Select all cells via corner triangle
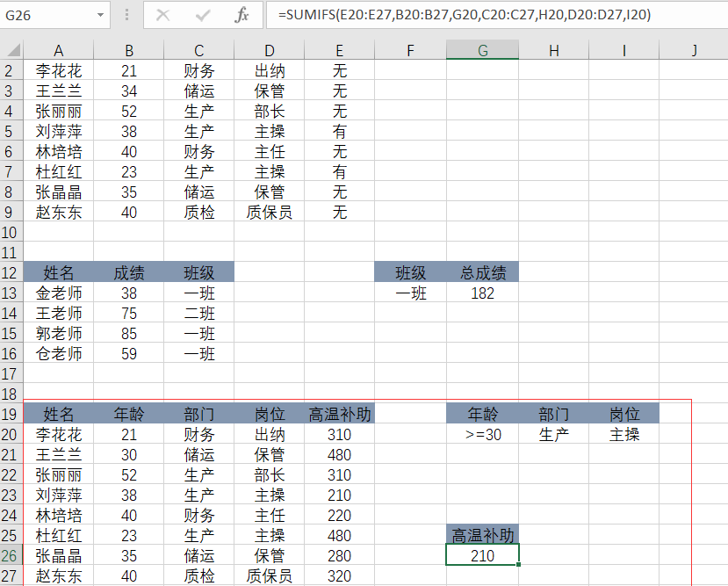728x586 pixels. [13, 50]
